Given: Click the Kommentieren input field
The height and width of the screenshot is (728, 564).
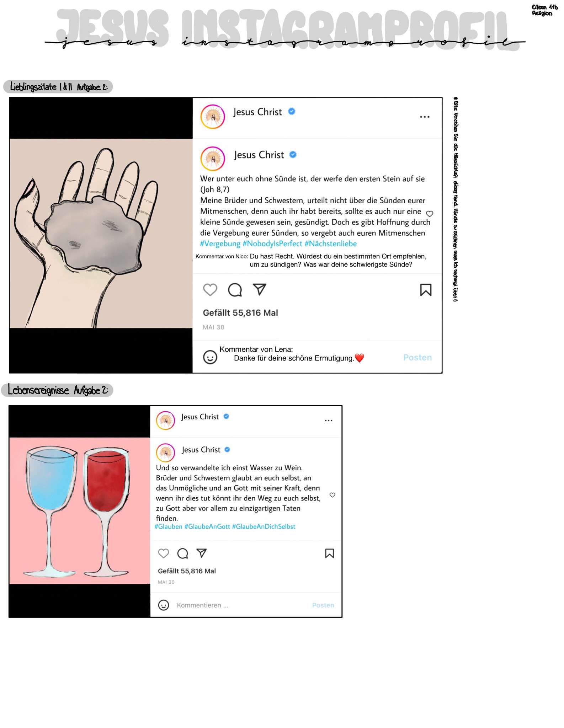Looking at the screenshot, I should coord(242,605).
